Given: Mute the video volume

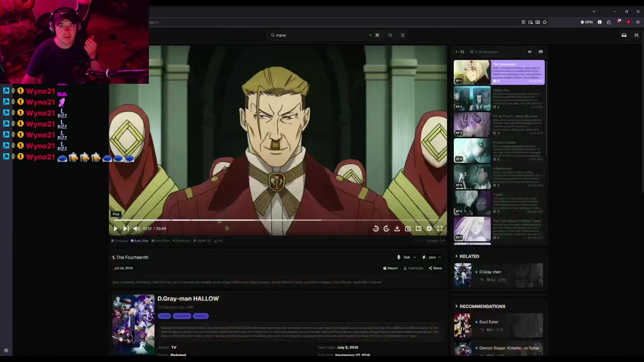Looking at the screenshot, I should tap(136, 228).
